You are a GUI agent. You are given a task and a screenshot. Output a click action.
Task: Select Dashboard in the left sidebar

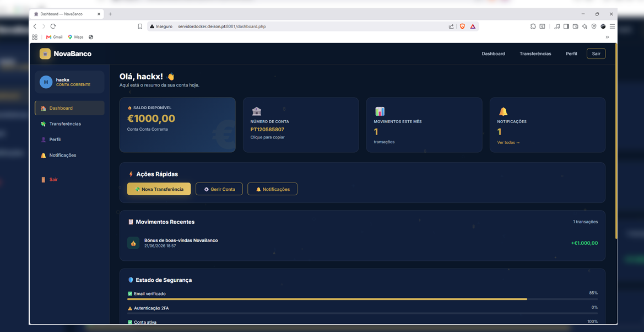point(69,108)
